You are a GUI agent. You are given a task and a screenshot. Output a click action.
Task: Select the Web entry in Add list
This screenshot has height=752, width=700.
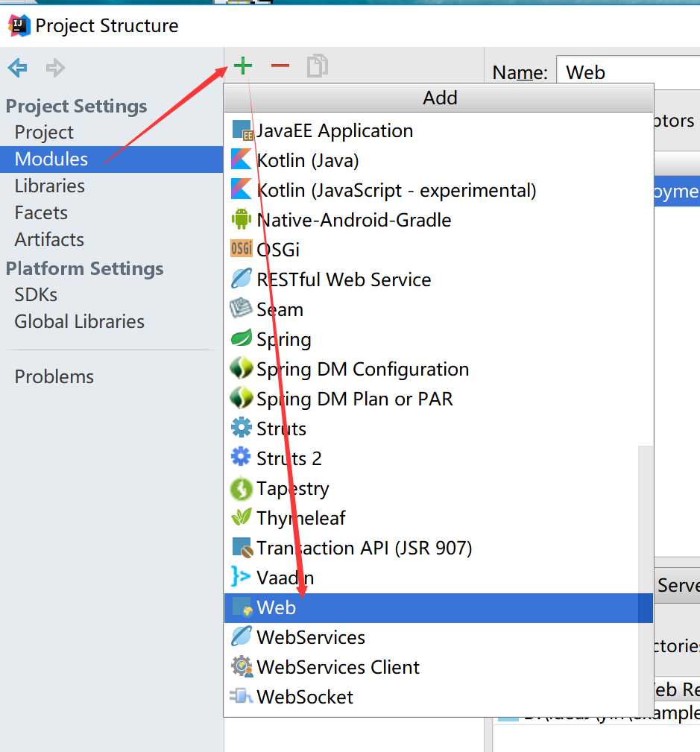438,607
